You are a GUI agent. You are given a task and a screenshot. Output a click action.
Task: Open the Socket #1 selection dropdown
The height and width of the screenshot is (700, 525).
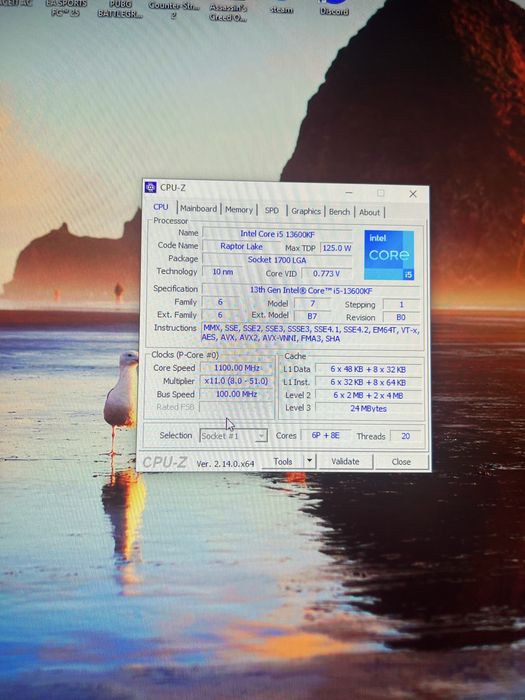tap(233, 436)
